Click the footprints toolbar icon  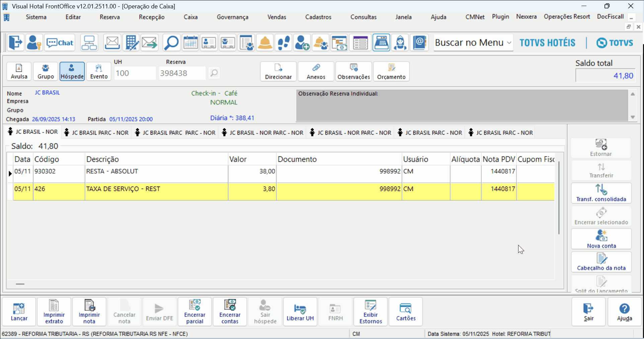pyautogui.click(x=284, y=43)
